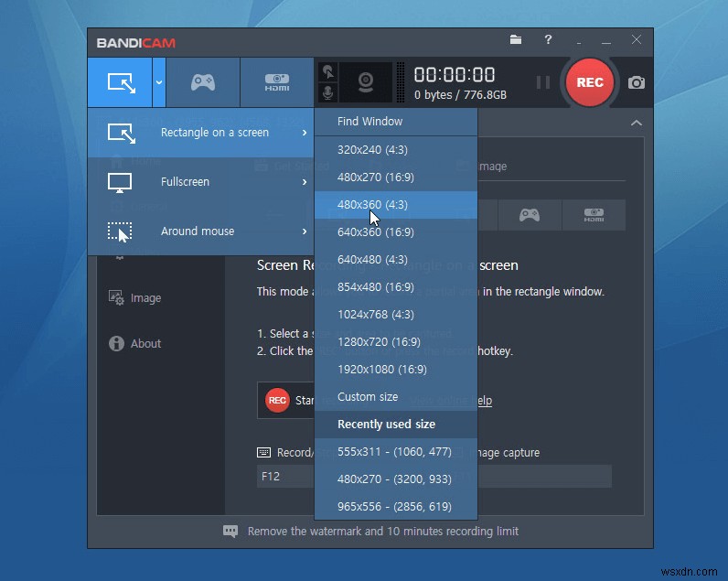Start recording with the red REC button

(590, 82)
